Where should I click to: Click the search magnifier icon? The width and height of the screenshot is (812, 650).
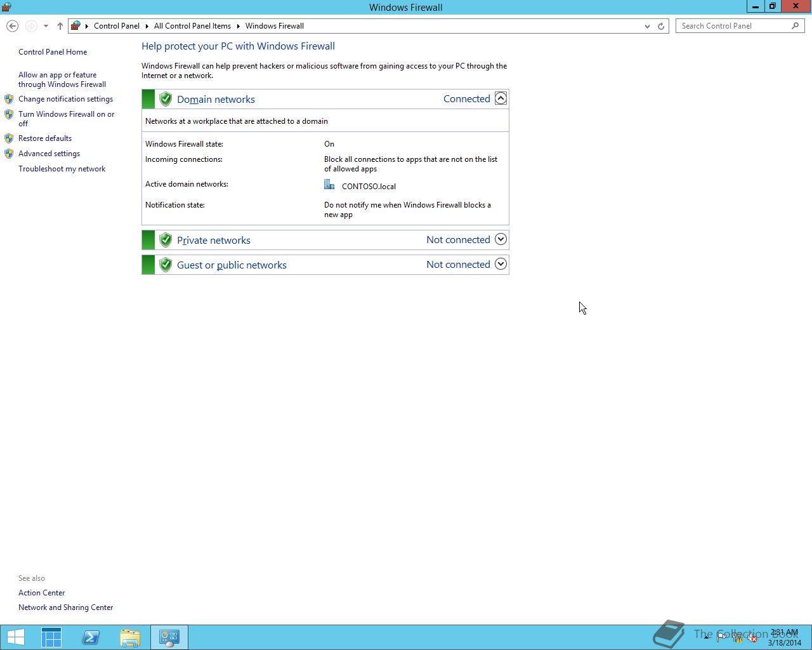(796, 26)
